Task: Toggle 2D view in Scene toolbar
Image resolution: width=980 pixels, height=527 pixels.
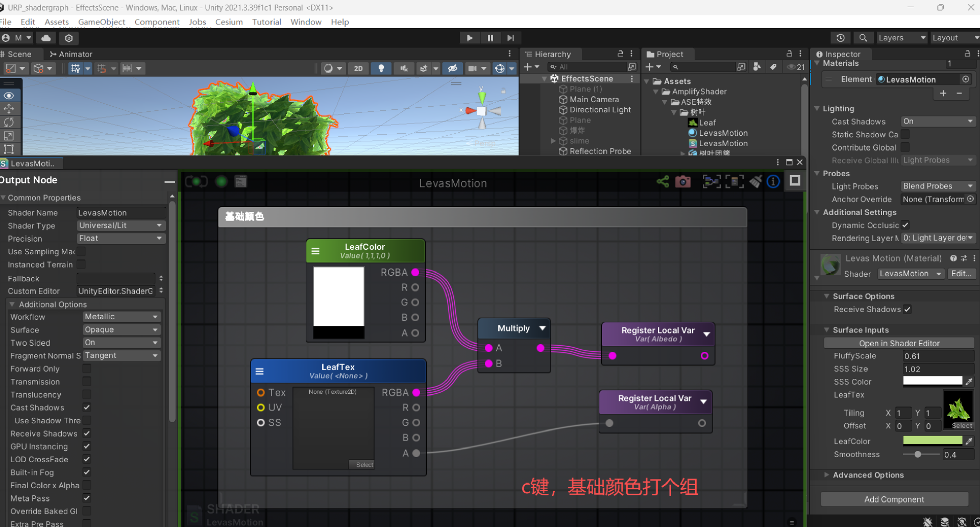Action: [x=358, y=68]
